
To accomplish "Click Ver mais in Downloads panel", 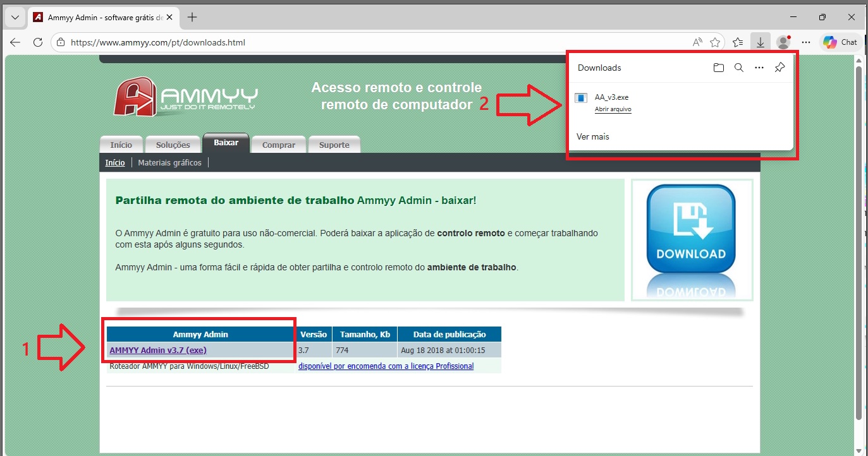I will click(x=592, y=136).
